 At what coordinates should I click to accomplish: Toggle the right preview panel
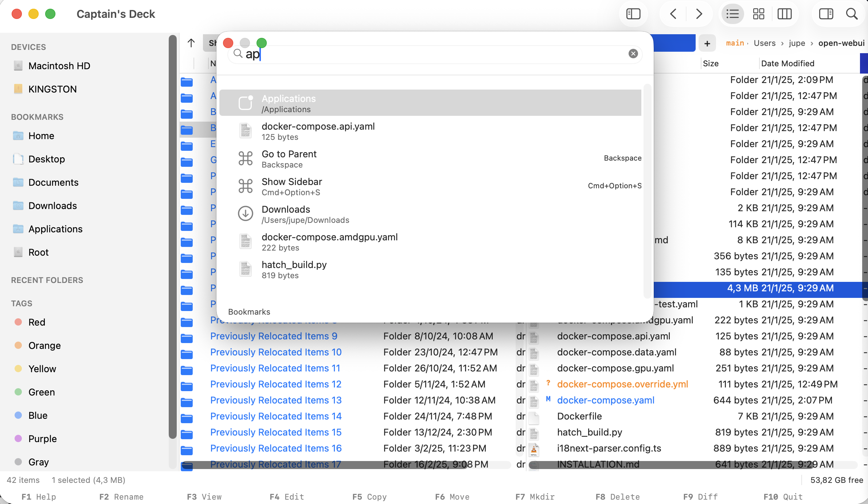pos(825,14)
